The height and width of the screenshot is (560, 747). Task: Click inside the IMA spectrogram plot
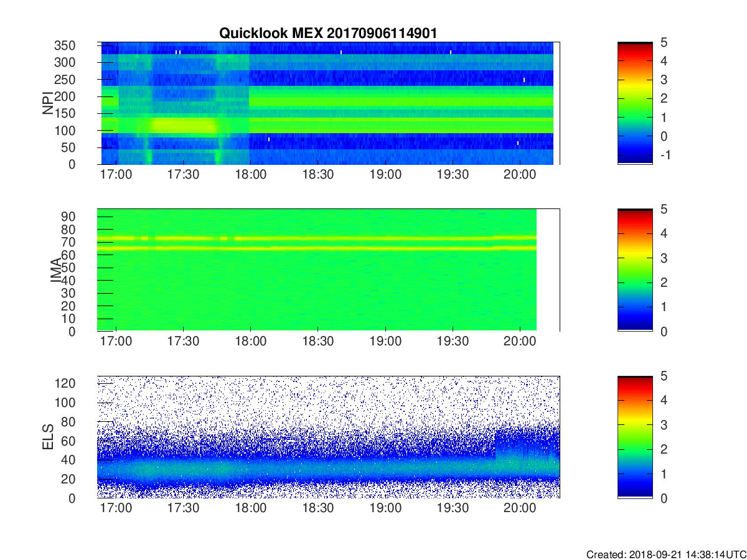[x=329, y=270]
